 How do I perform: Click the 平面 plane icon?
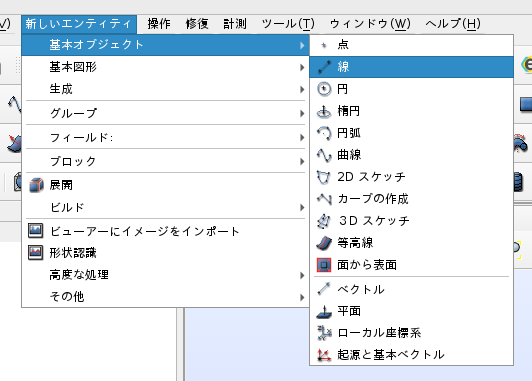pyautogui.click(x=324, y=311)
